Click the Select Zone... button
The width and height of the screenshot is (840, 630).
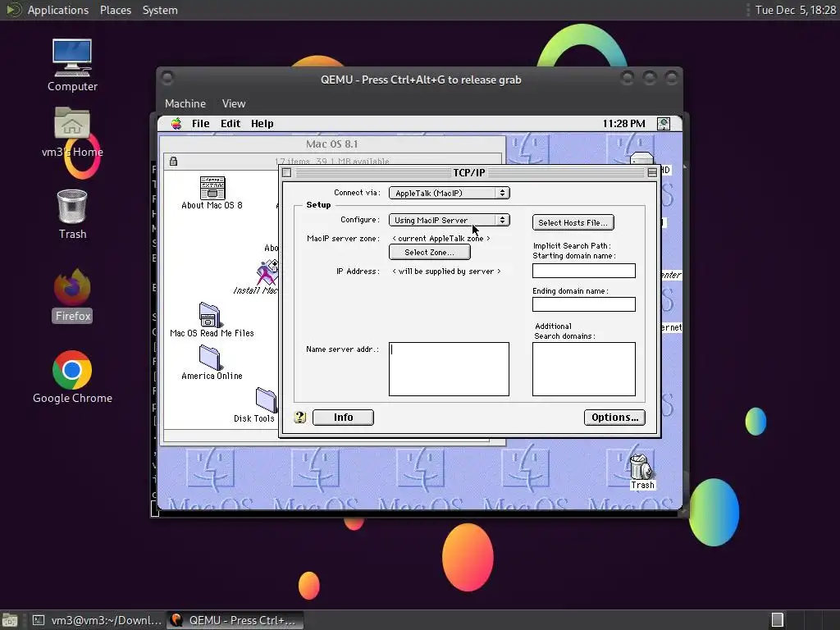[430, 253]
